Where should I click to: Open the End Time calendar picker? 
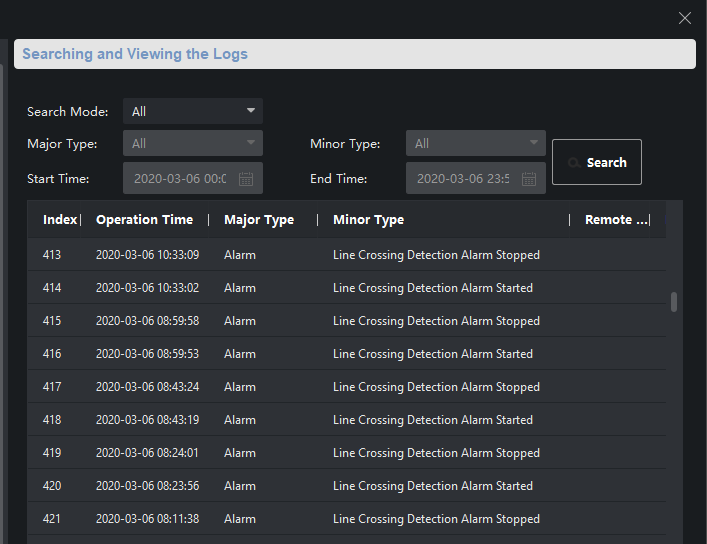coord(529,179)
